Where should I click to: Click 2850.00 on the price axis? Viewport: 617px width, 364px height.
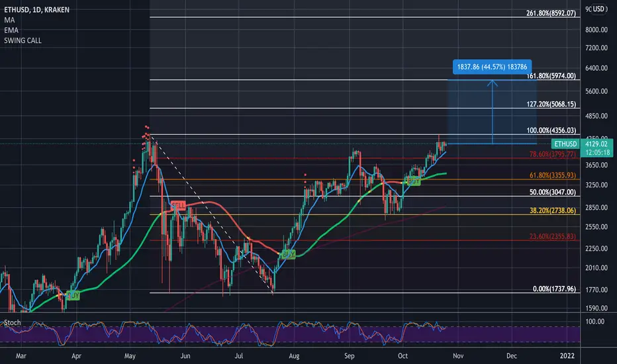(x=596, y=207)
